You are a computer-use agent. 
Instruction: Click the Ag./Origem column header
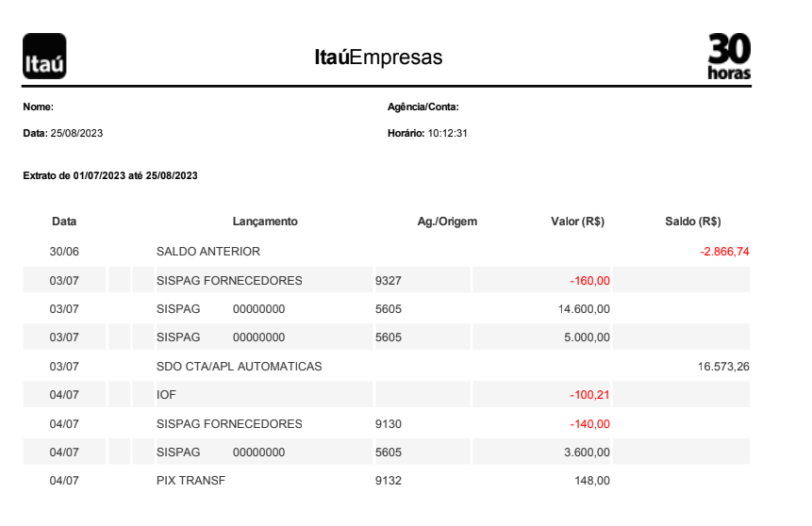[x=447, y=222]
